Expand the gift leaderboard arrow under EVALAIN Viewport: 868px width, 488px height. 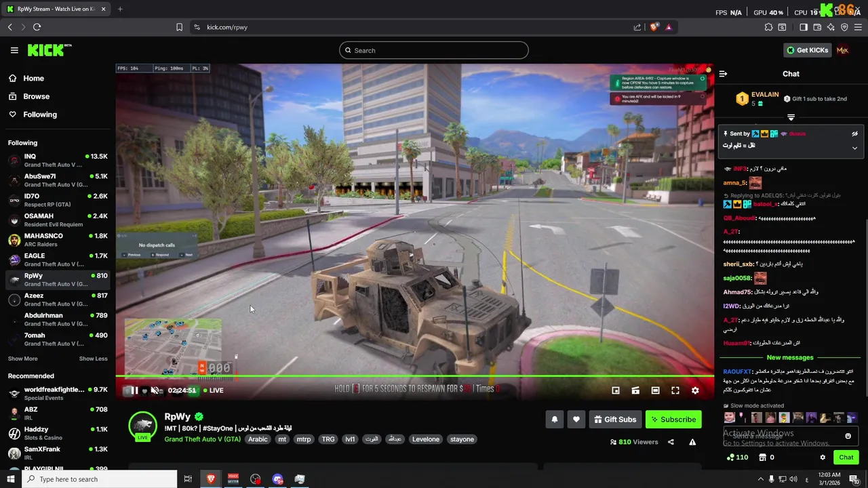coord(791,117)
